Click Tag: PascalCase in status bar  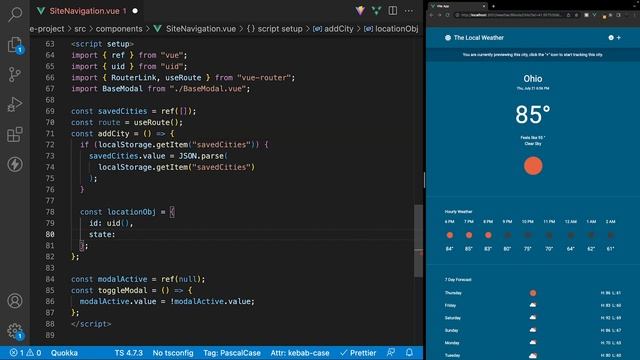pos(232,353)
